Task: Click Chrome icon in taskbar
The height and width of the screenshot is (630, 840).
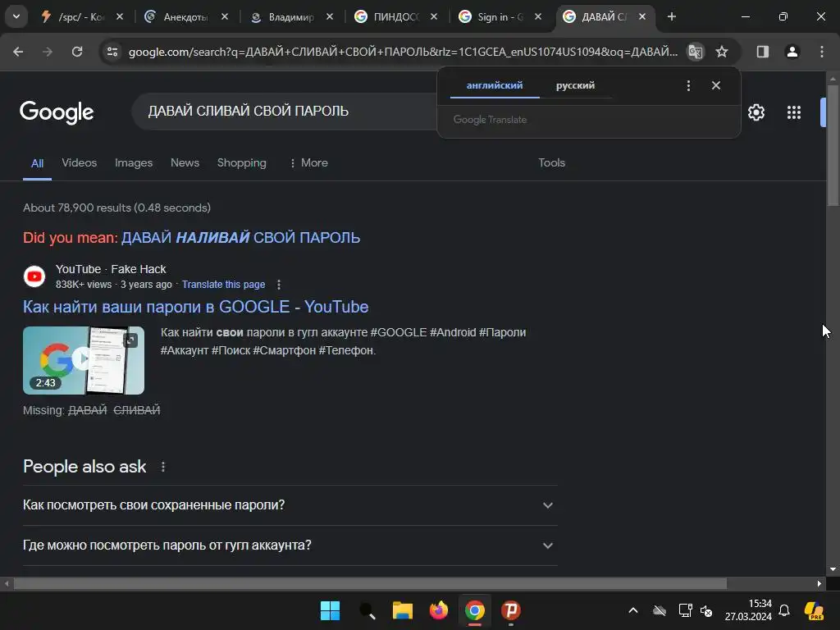Action: point(475,610)
